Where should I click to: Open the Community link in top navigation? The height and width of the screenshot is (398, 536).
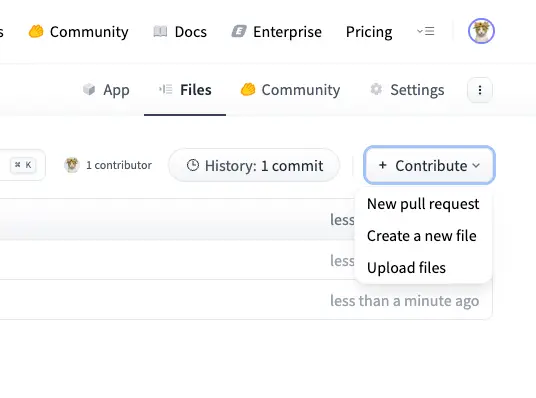point(79,32)
